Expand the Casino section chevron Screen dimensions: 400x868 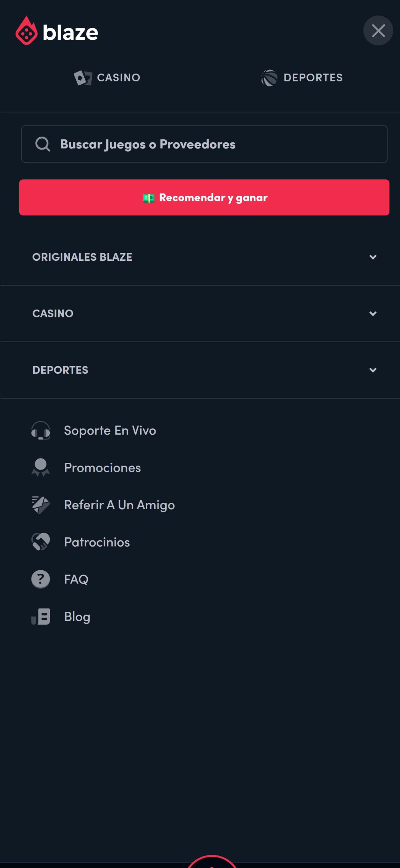pyautogui.click(x=373, y=314)
